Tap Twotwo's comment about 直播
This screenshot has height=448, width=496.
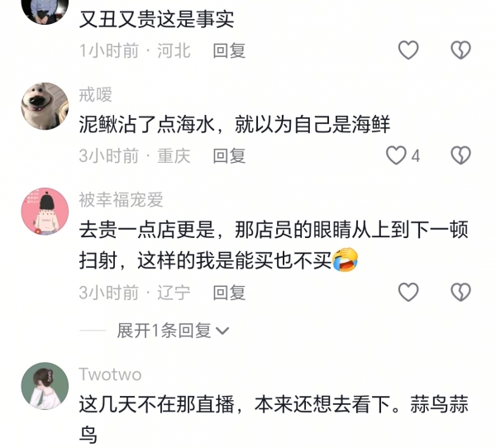[x=274, y=419]
